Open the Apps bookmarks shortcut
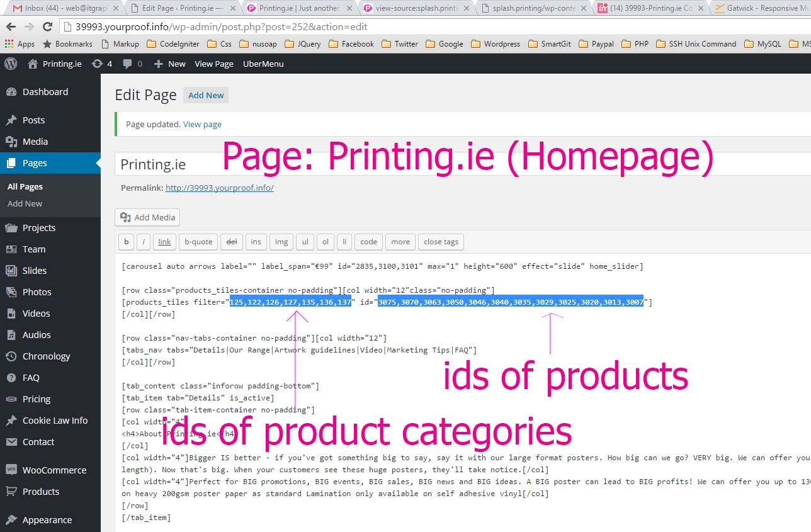The height and width of the screenshot is (532, 811). coord(20,44)
